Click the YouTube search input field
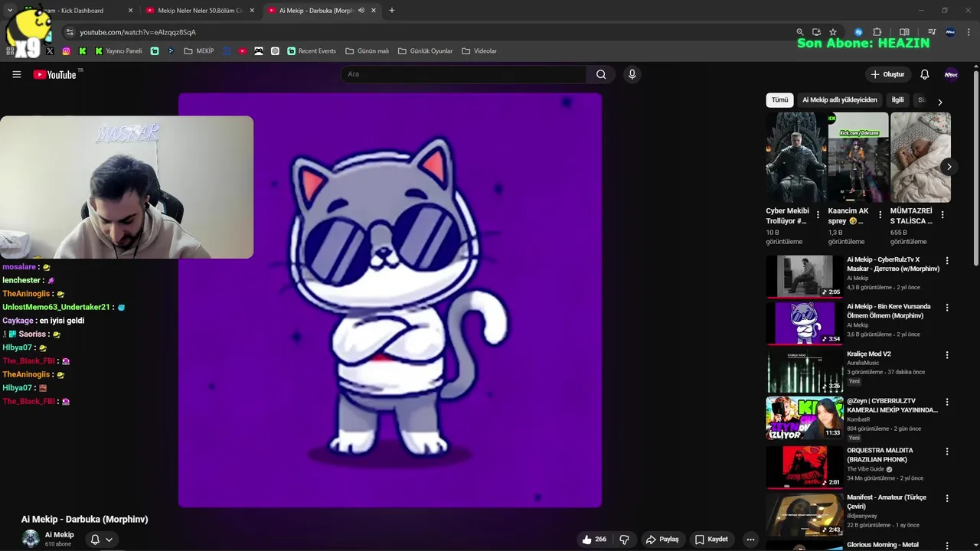 pos(464,74)
